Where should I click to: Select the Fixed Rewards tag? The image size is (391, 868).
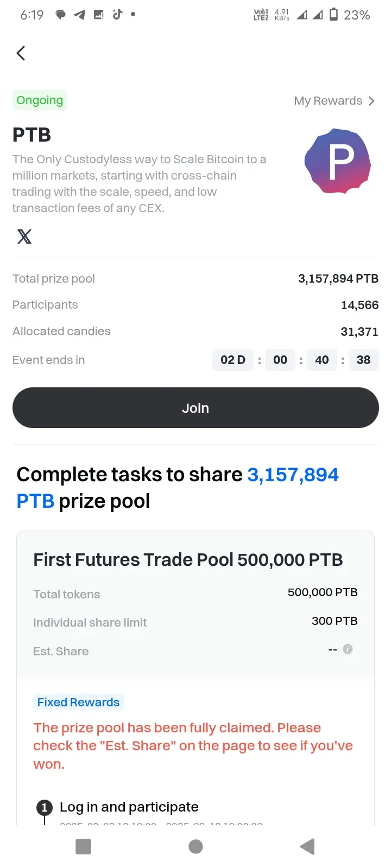coord(78,702)
